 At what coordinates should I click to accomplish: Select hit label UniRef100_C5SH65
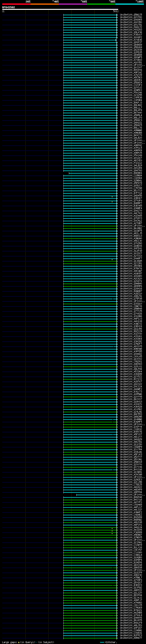131,505
